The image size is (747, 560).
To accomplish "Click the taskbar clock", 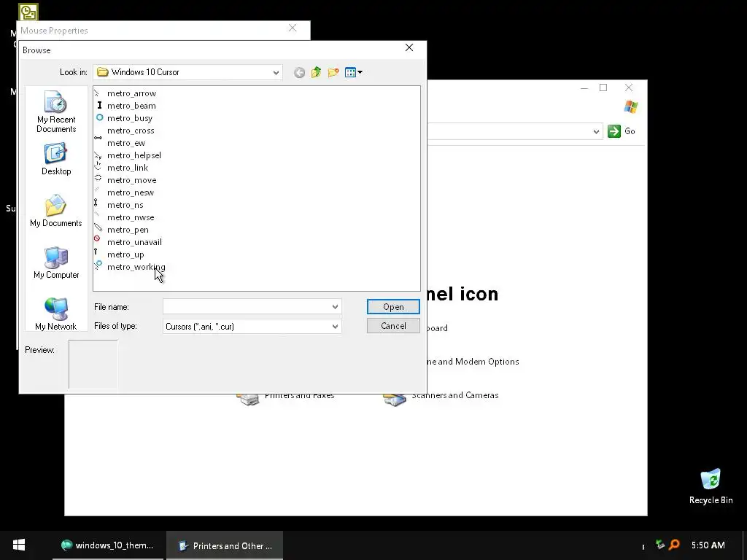I will coord(708,545).
